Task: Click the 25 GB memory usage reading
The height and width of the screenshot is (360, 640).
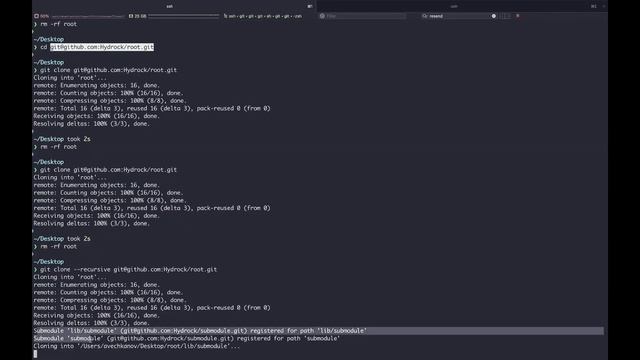Action: click(x=140, y=16)
